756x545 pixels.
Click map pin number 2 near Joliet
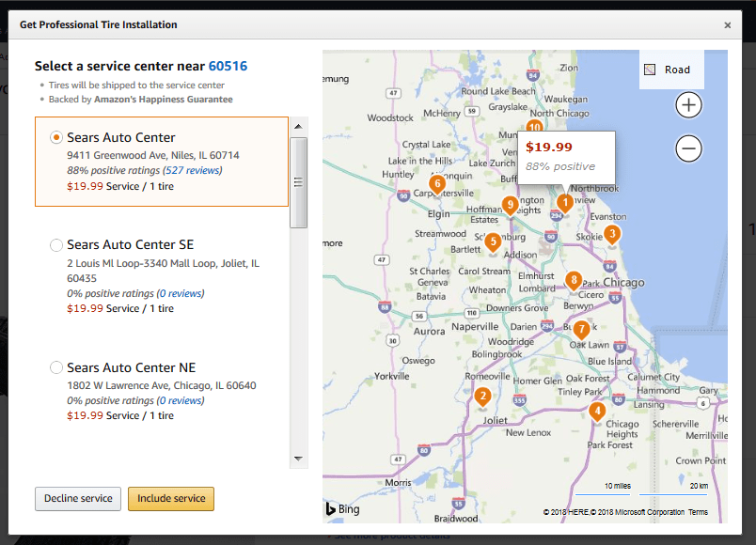click(482, 397)
